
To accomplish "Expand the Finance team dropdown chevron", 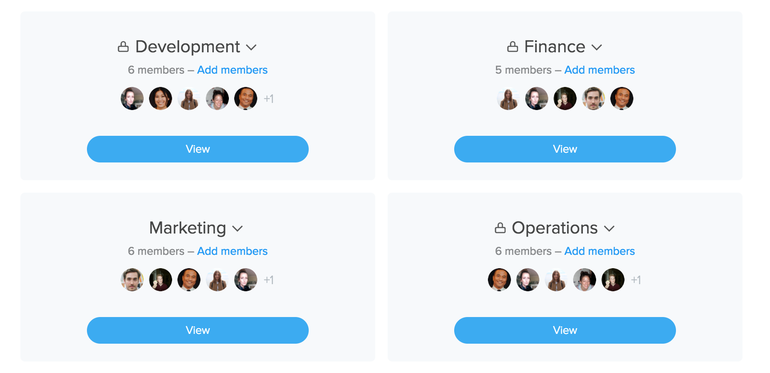I will [x=597, y=48].
